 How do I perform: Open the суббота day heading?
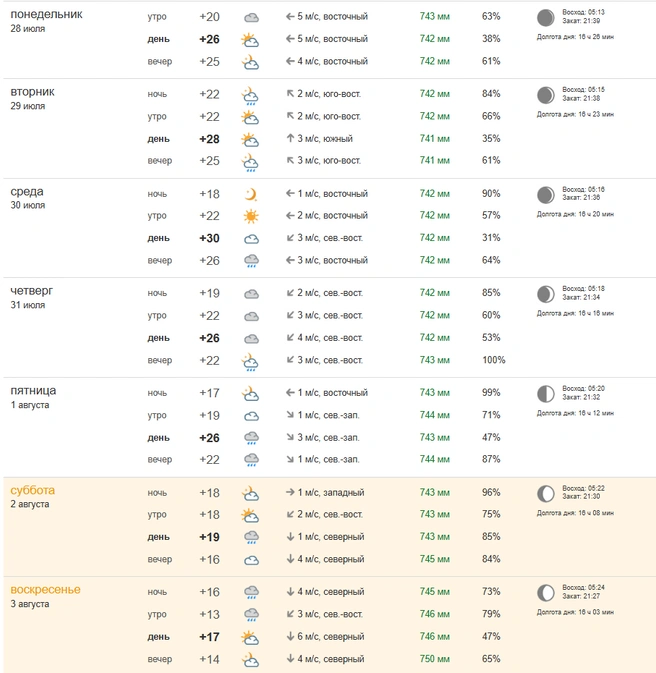(x=33, y=490)
